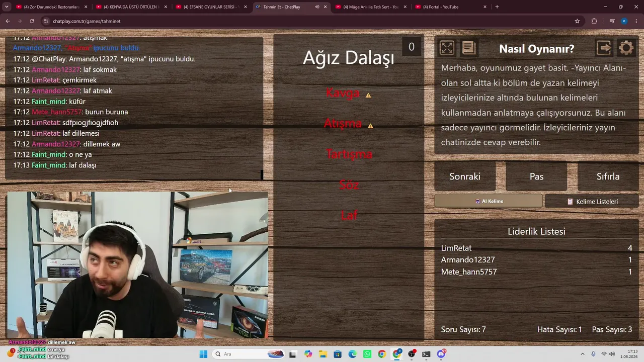Switch to the KENYA'DA ÜSTÜ ÖRTÜLEN tab
Viewport: 644px width, 362px height.
(x=132, y=7)
